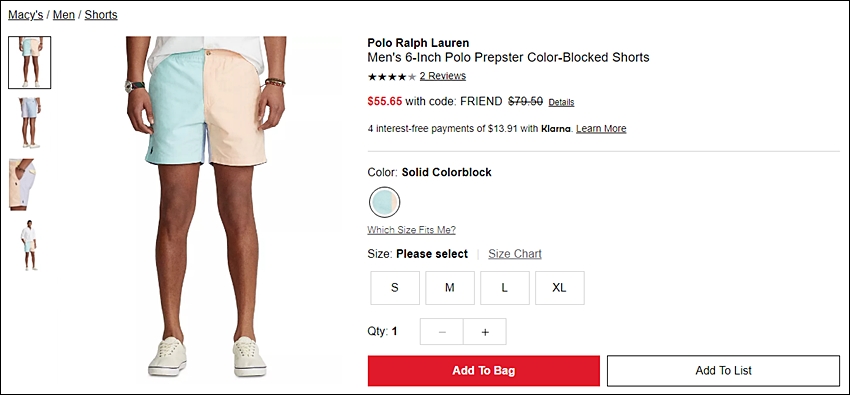View promo code Details link

tap(561, 102)
